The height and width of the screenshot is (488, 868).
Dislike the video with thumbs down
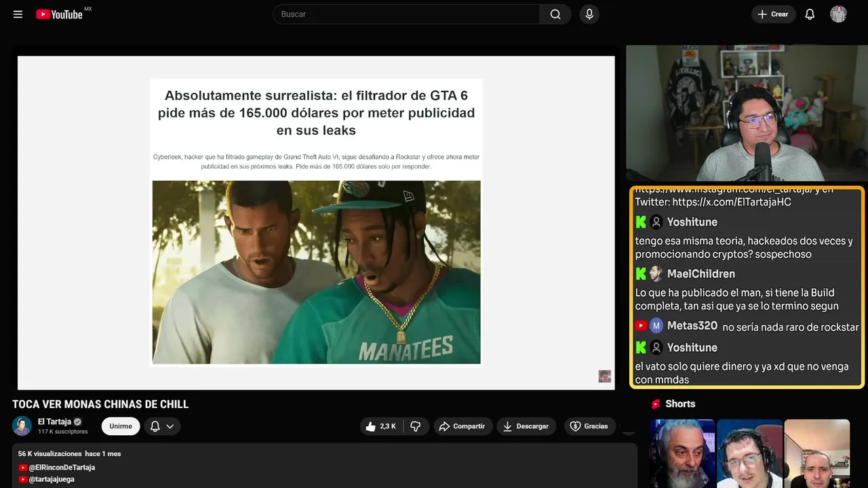pos(416,426)
